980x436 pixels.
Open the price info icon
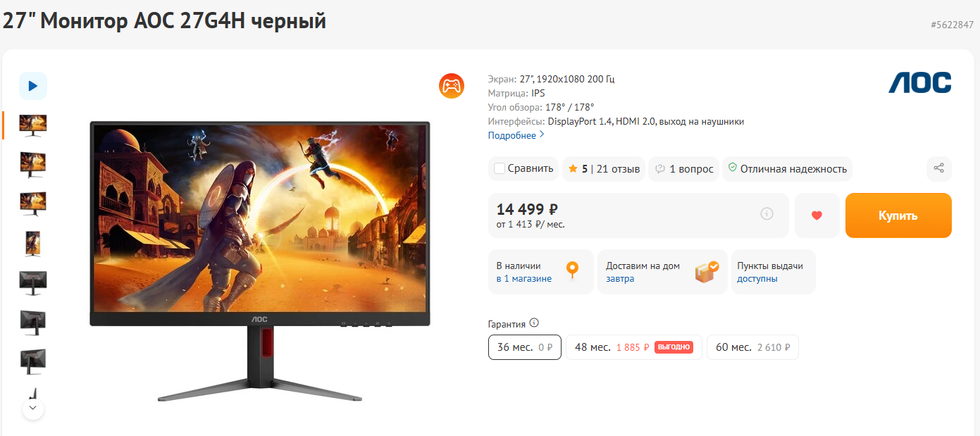pyautogui.click(x=767, y=213)
